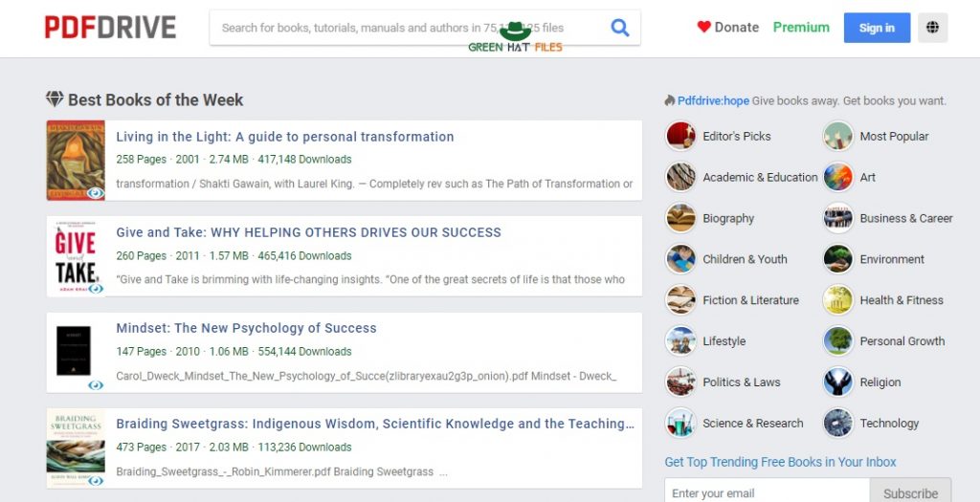Click the Subscribe button

coord(910,492)
